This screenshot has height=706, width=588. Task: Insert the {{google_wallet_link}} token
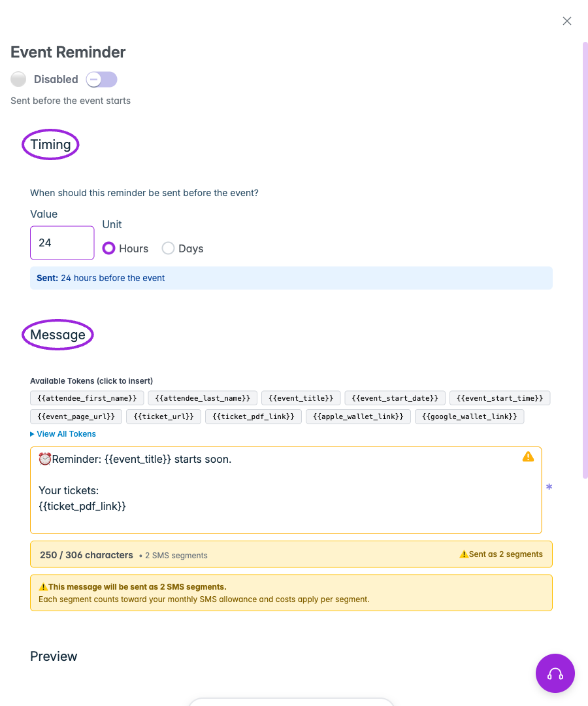tap(469, 416)
